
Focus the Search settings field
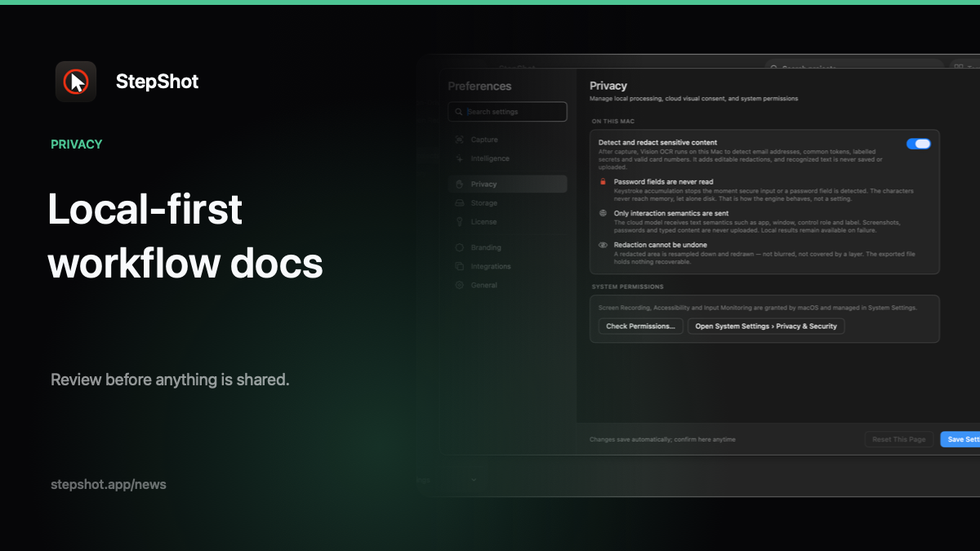[x=507, y=112]
